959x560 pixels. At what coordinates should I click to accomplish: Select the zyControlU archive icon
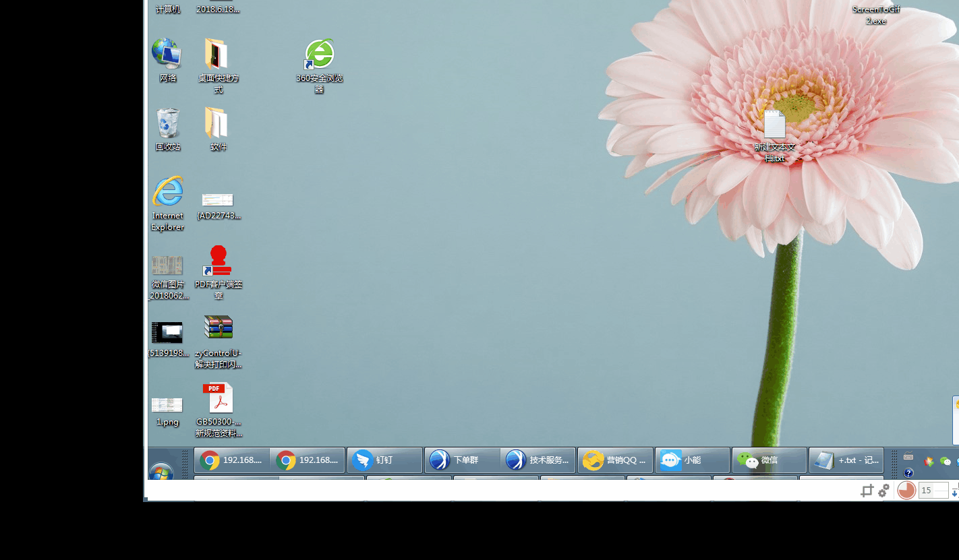[218, 328]
